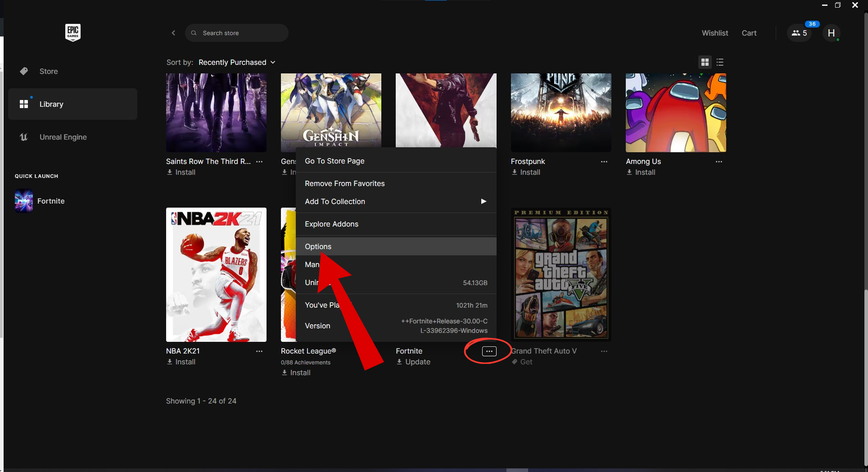Open Among Us three-dot options menu
The image size is (868, 472).
click(x=719, y=161)
